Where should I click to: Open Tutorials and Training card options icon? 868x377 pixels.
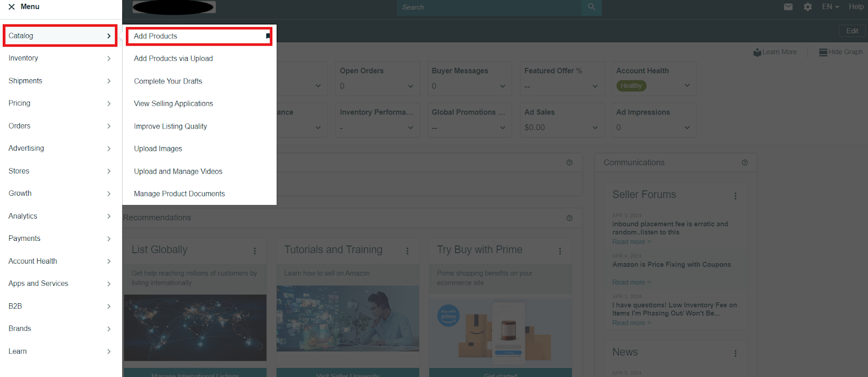click(x=407, y=251)
